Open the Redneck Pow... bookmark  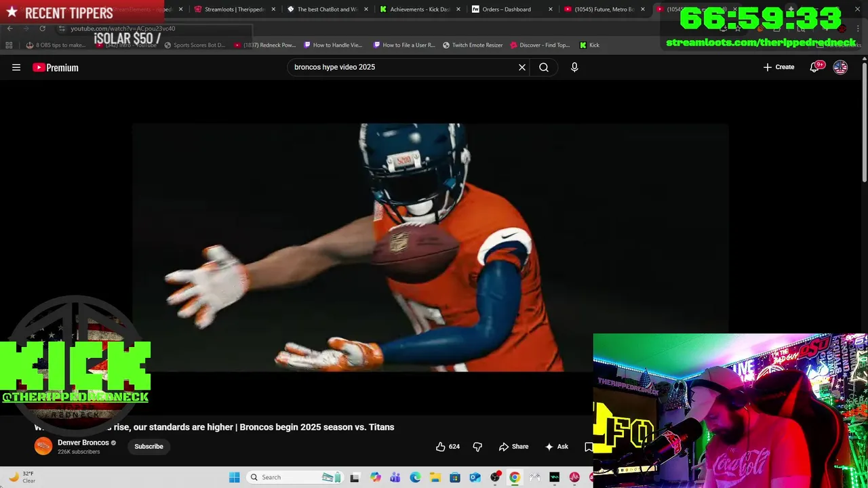click(x=265, y=45)
